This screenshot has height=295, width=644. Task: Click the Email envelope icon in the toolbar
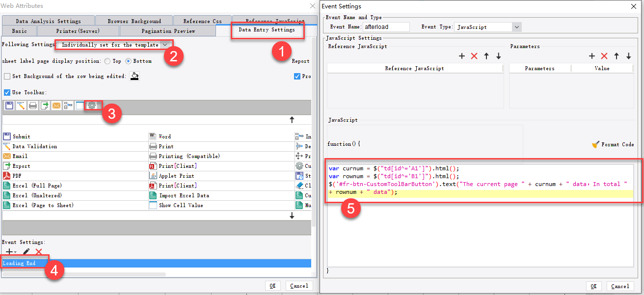(x=55, y=105)
